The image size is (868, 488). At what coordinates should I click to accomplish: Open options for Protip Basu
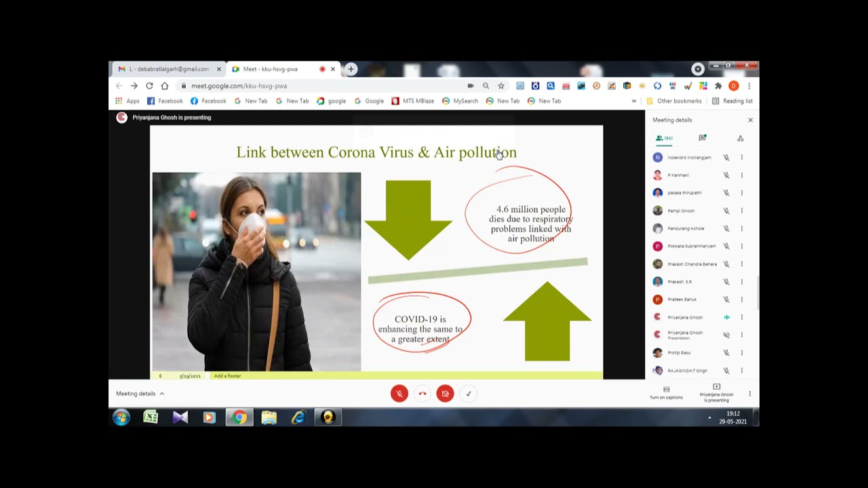[742, 352]
